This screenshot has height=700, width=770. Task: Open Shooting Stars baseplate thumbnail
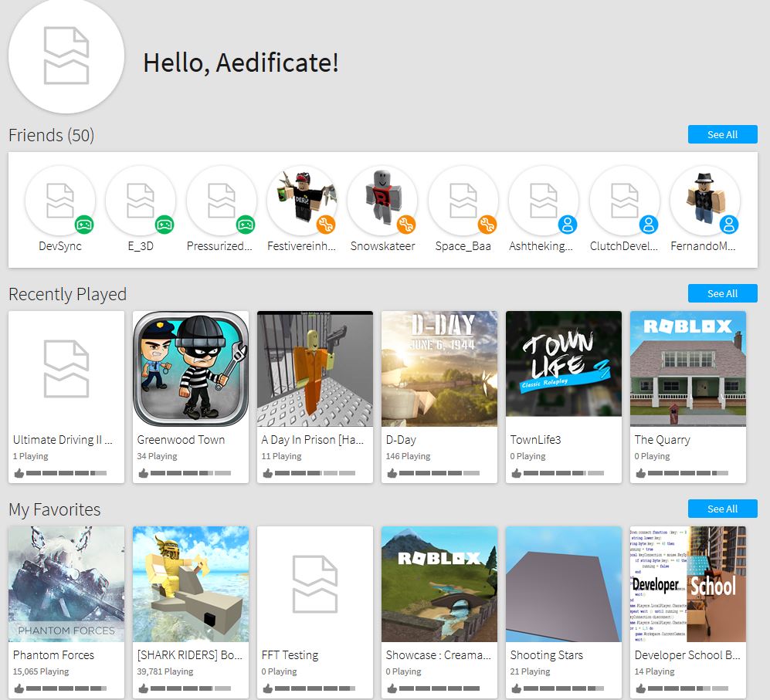[x=563, y=584]
